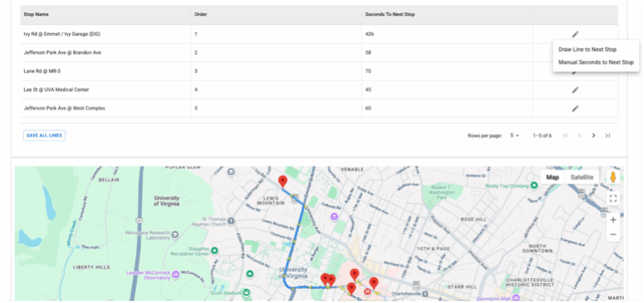The width and height of the screenshot is (644, 303).
Task: Go to next page of stops
Action: tap(593, 135)
